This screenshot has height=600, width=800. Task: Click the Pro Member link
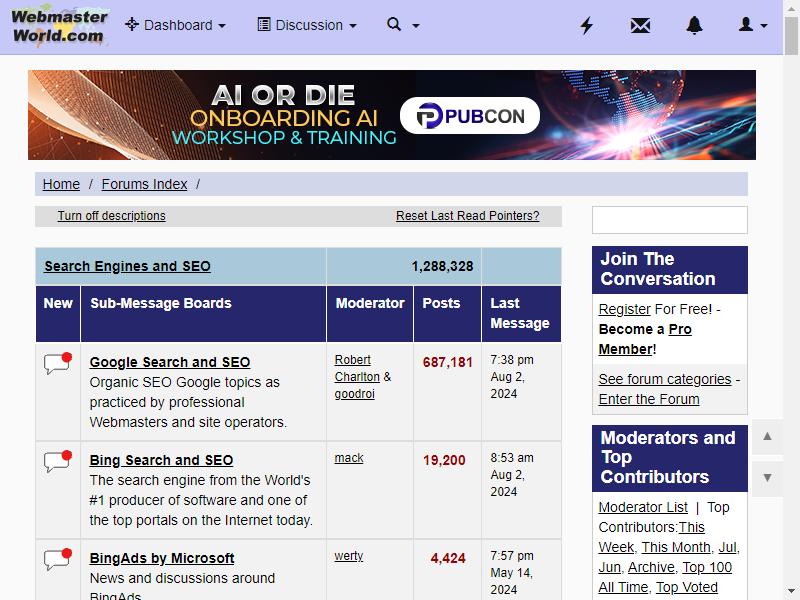point(645,339)
